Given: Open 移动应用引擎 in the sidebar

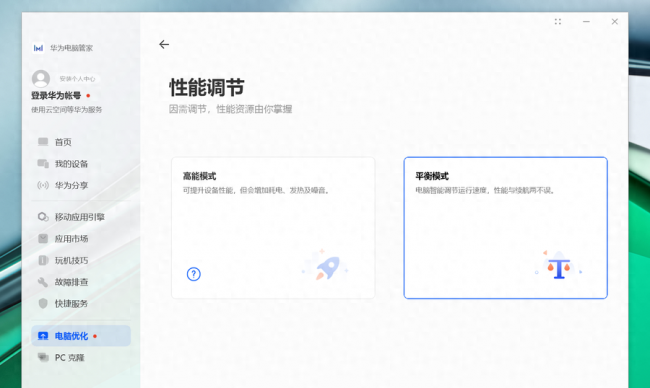Looking at the screenshot, I should tap(80, 217).
